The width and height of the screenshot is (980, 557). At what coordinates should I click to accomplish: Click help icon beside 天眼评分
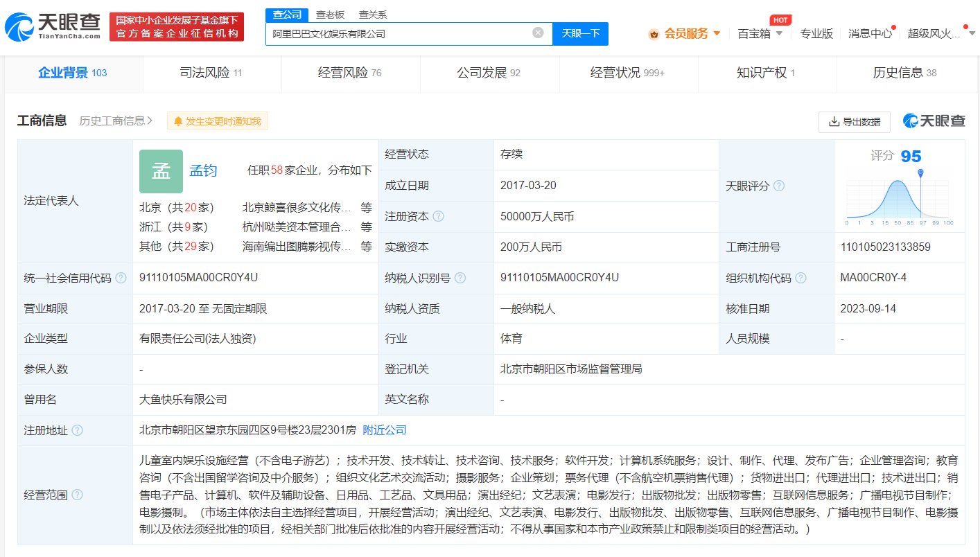[x=779, y=186]
